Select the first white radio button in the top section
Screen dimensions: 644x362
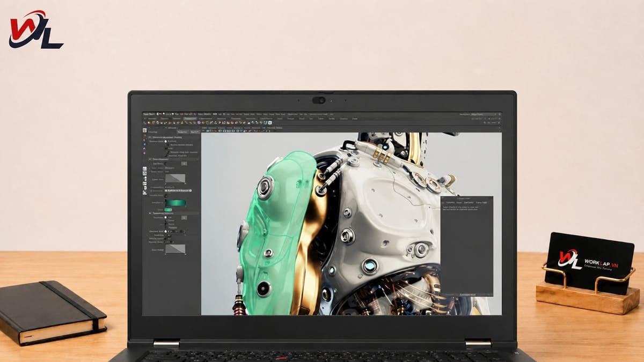tap(166, 142)
